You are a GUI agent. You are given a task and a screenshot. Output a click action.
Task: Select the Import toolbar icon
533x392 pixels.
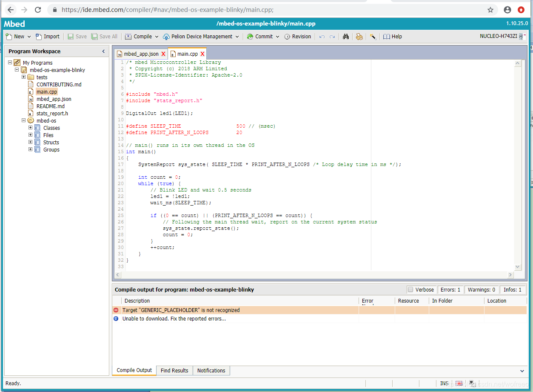coord(47,36)
